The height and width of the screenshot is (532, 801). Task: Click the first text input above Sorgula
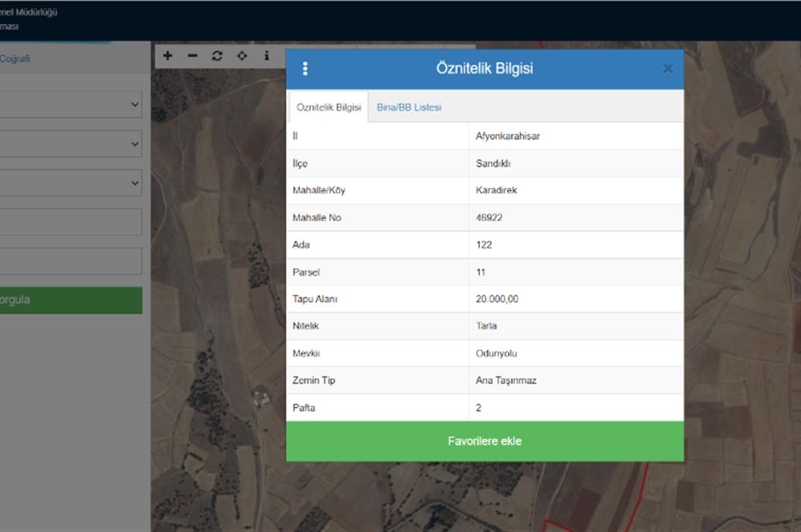(x=70, y=222)
